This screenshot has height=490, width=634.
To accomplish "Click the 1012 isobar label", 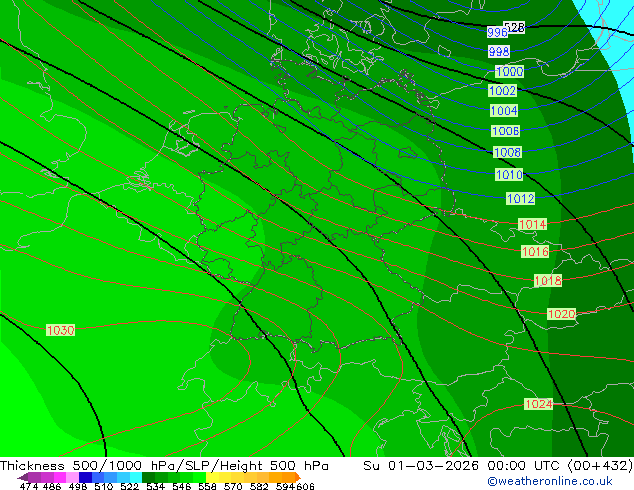I will [521, 199].
